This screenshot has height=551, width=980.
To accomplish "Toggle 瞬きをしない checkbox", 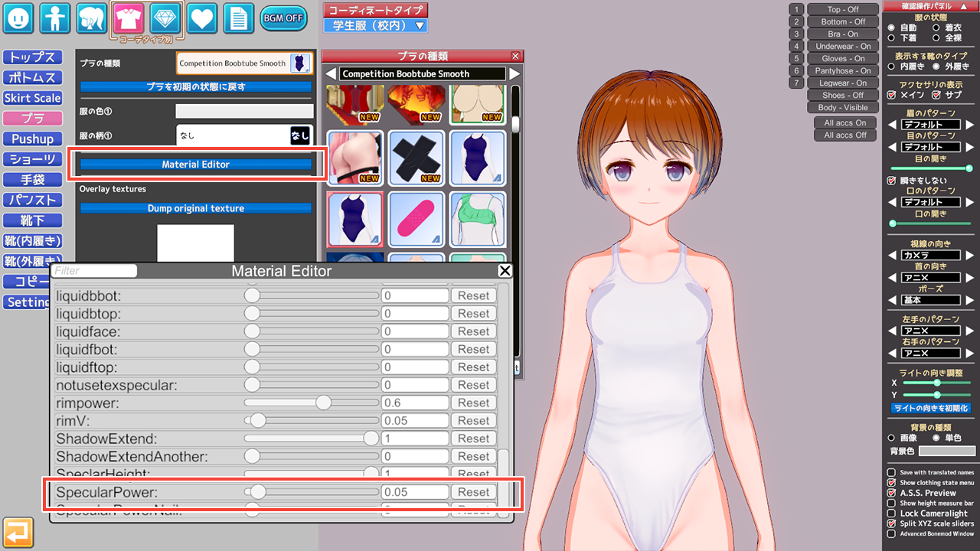I will 891,181.
